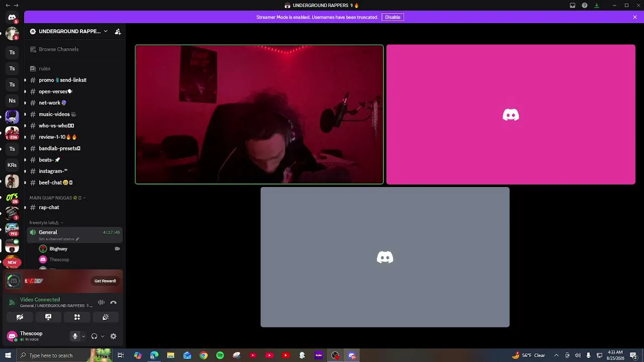
Task: Open the Ns server icon
Action: (x=12, y=101)
